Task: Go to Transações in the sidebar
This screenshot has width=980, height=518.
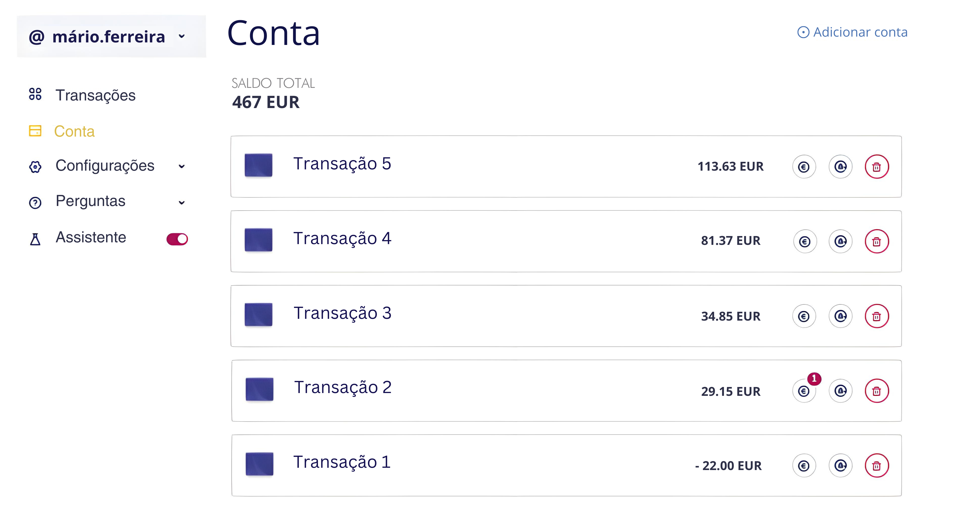Action: tap(95, 95)
